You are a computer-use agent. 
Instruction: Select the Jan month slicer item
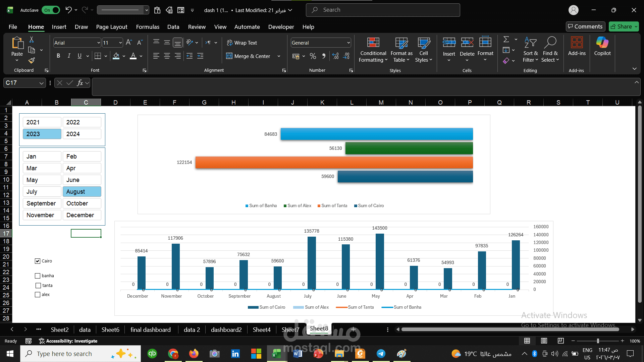(42, 157)
